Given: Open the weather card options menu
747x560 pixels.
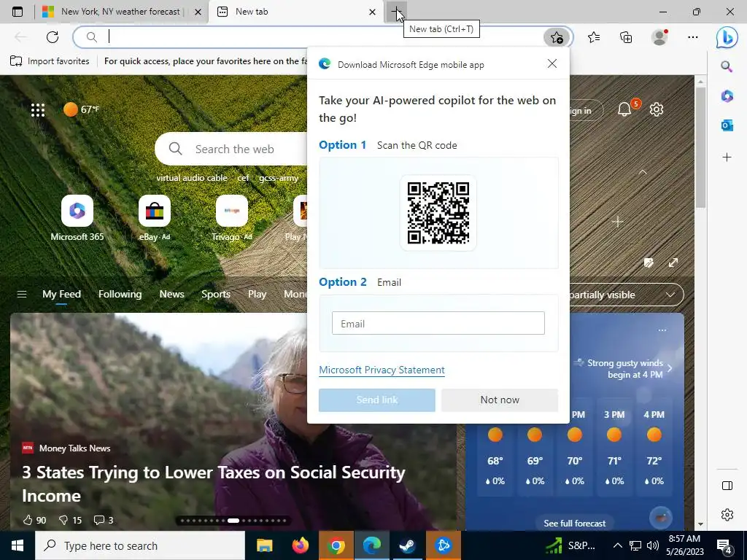Looking at the screenshot, I should pyautogui.click(x=662, y=330).
